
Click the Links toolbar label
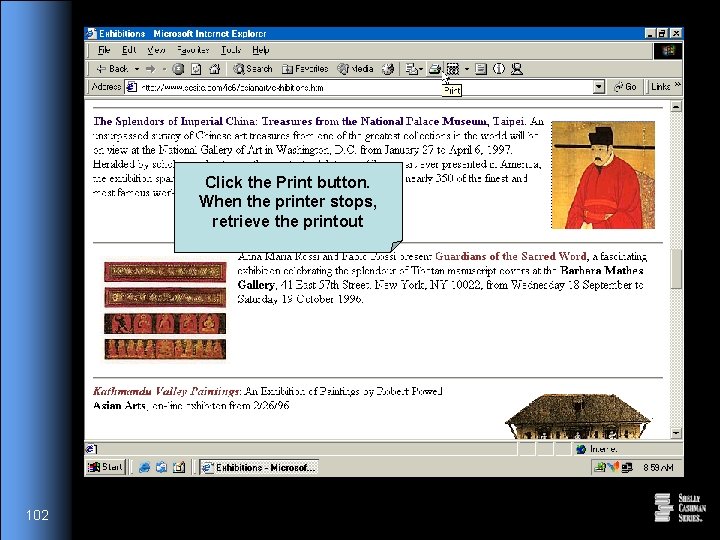(660, 86)
